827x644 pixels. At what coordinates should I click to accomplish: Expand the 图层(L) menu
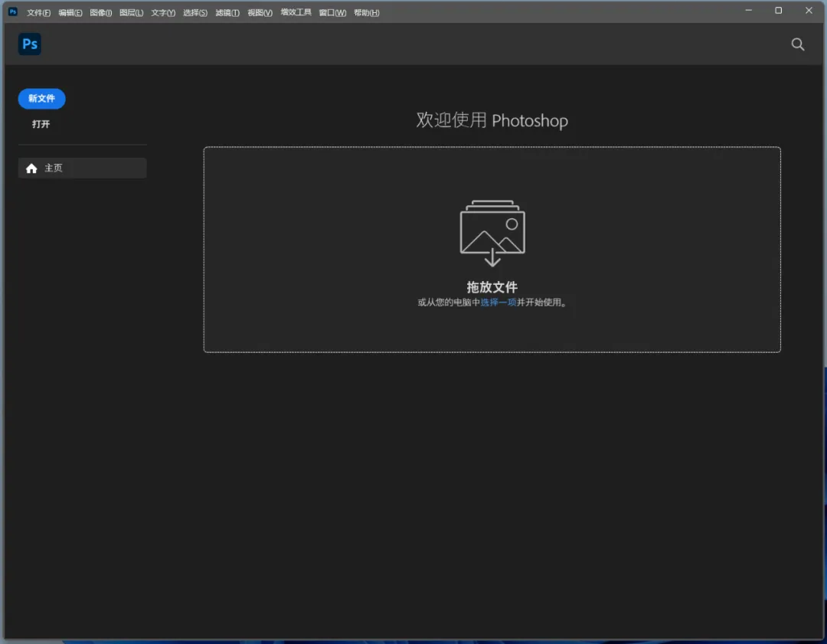pyautogui.click(x=131, y=13)
